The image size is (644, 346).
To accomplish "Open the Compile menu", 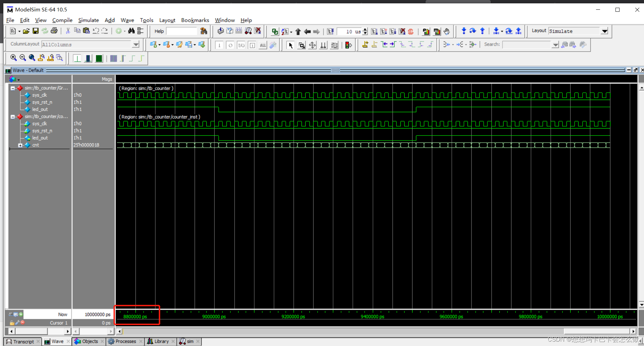I will click(x=62, y=20).
